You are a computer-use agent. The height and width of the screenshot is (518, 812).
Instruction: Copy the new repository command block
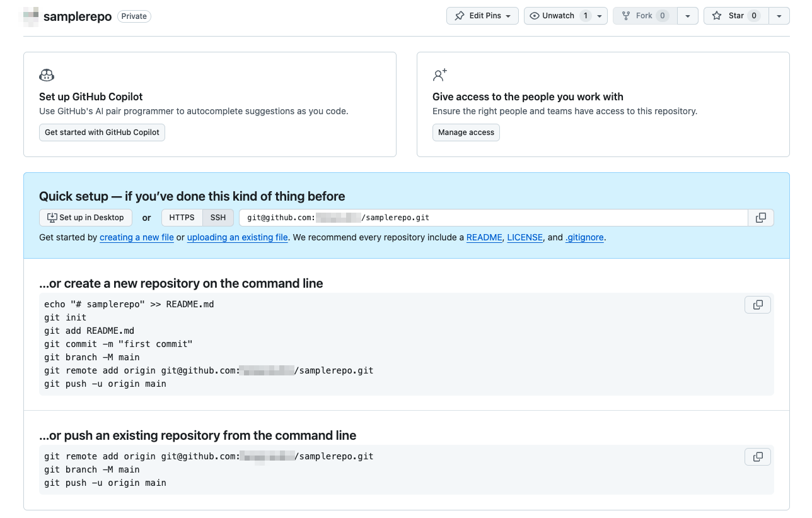coord(758,305)
